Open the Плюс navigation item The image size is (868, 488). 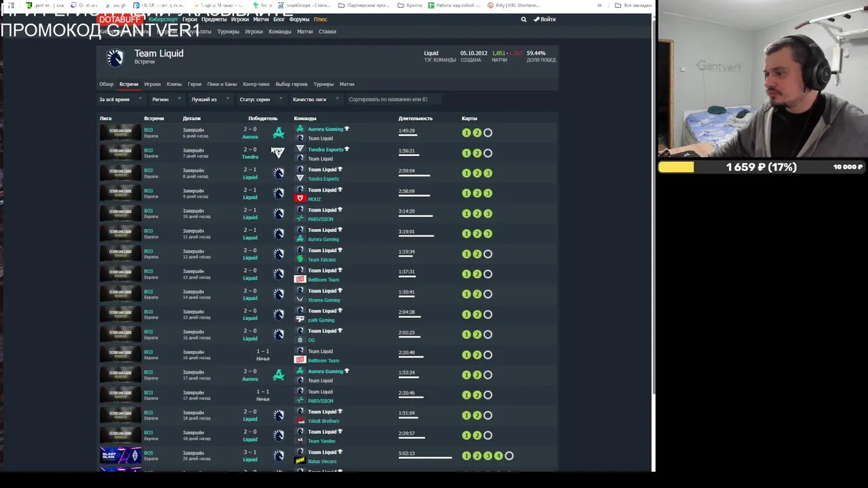(320, 20)
